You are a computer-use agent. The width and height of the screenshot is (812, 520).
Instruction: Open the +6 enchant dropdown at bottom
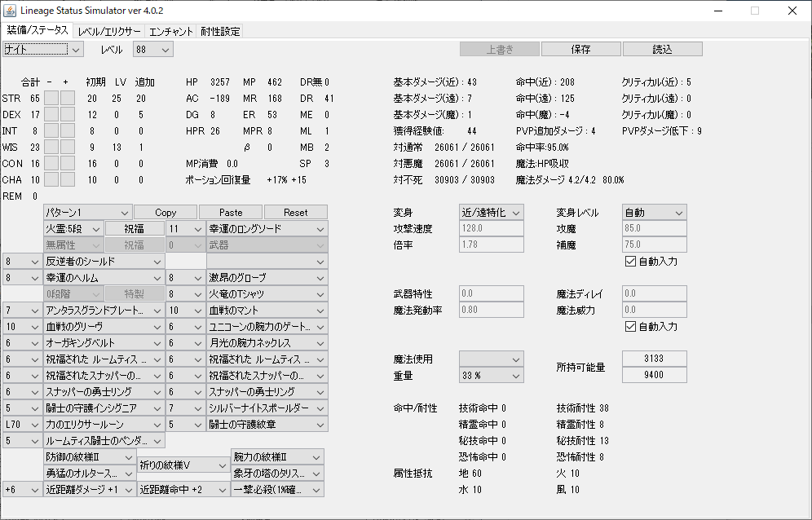pyautogui.click(x=22, y=490)
